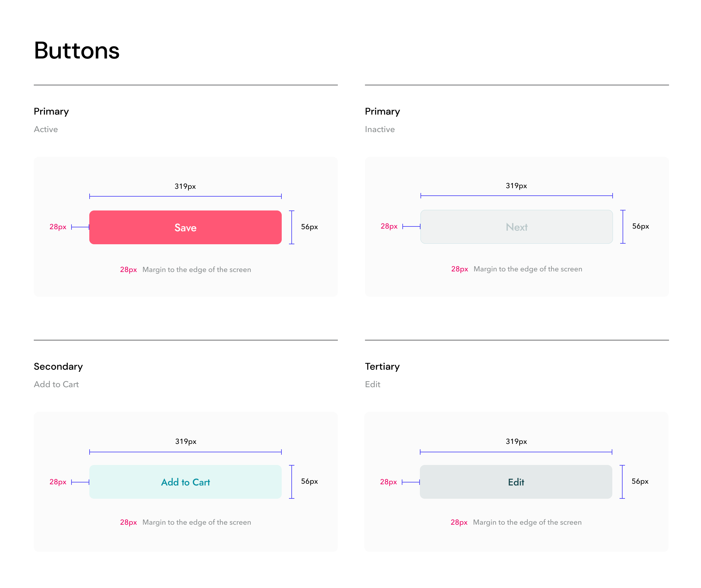Click the margin note text below Save button
The image size is (701, 588).
tap(196, 269)
